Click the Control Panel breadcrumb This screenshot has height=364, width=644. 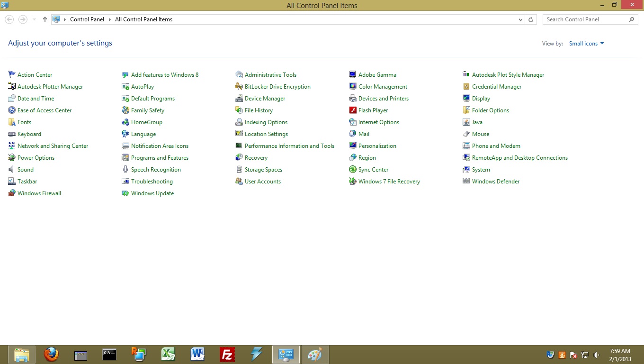pos(87,19)
